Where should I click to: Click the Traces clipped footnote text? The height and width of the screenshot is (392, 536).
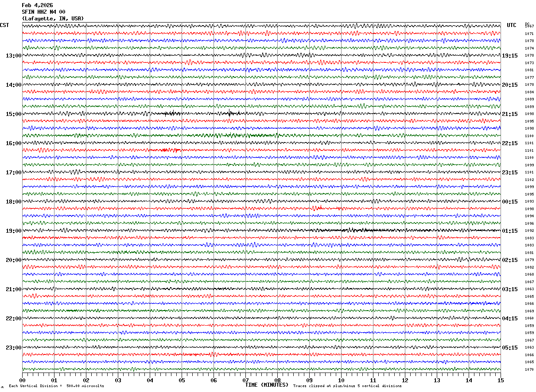pyautogui.click(x=347, y=386)
